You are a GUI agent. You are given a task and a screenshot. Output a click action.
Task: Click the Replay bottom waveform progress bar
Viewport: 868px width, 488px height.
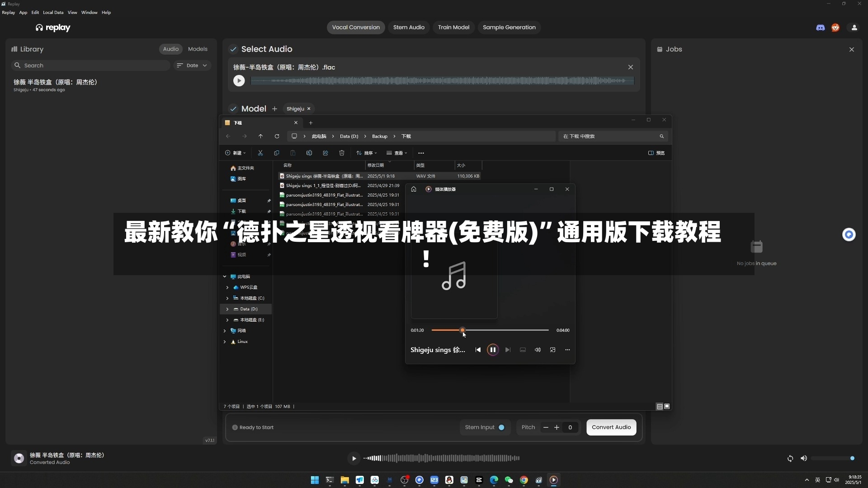pyautogui.click(x=441, y=458)
